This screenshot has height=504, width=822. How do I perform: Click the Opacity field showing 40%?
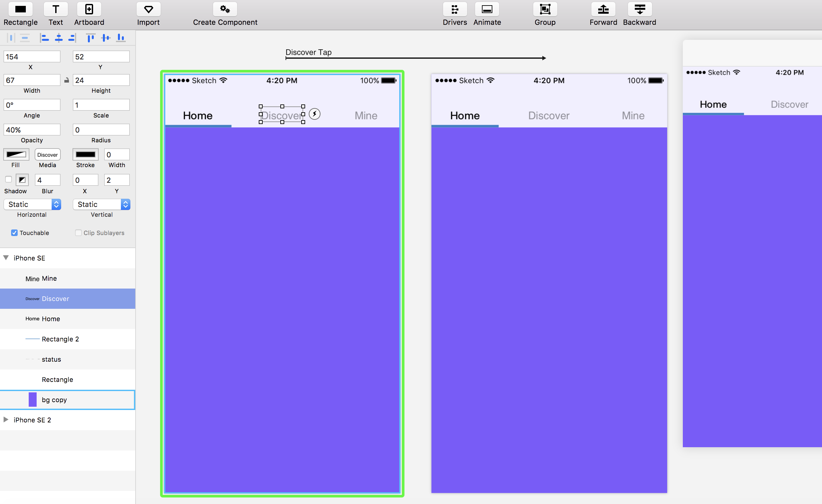32,130
